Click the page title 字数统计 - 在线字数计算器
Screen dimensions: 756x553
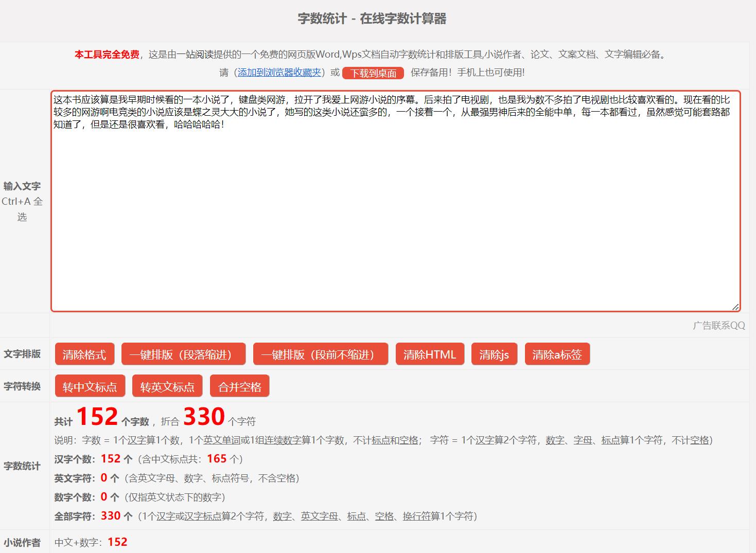pos(372,19)
